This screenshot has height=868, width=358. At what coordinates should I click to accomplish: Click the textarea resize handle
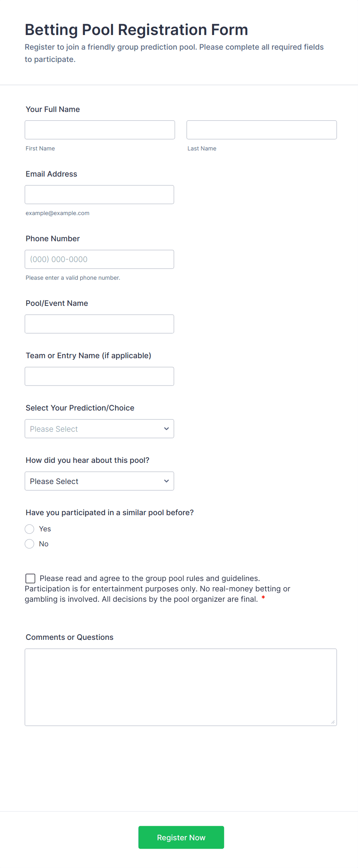tap(333, 722)
